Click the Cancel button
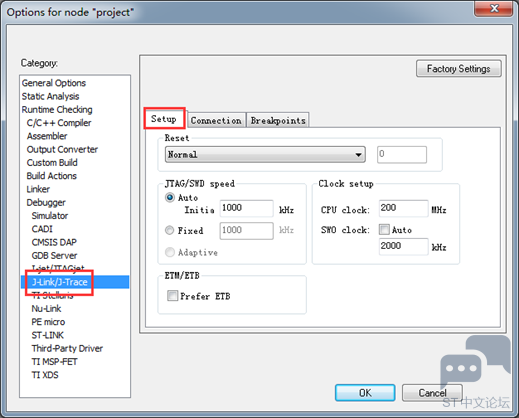Viewport: 519px width, 418px height. [x=432, y=393]
